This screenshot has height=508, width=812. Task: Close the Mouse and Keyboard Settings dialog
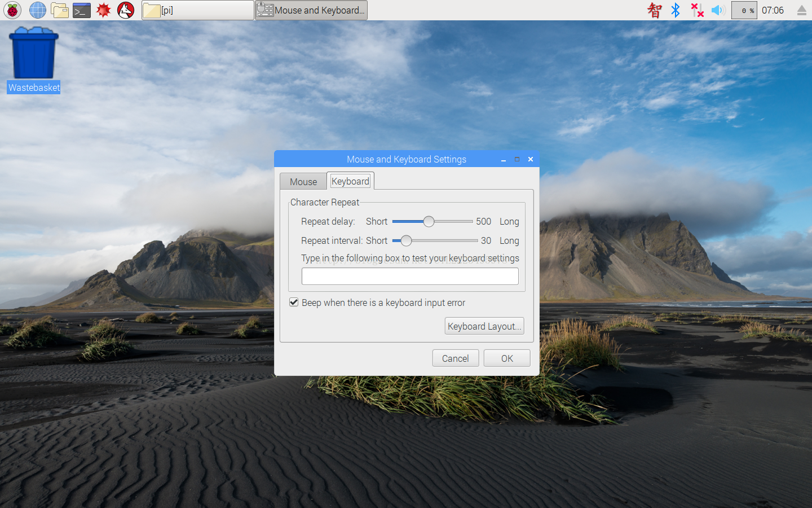pos(531,160)
